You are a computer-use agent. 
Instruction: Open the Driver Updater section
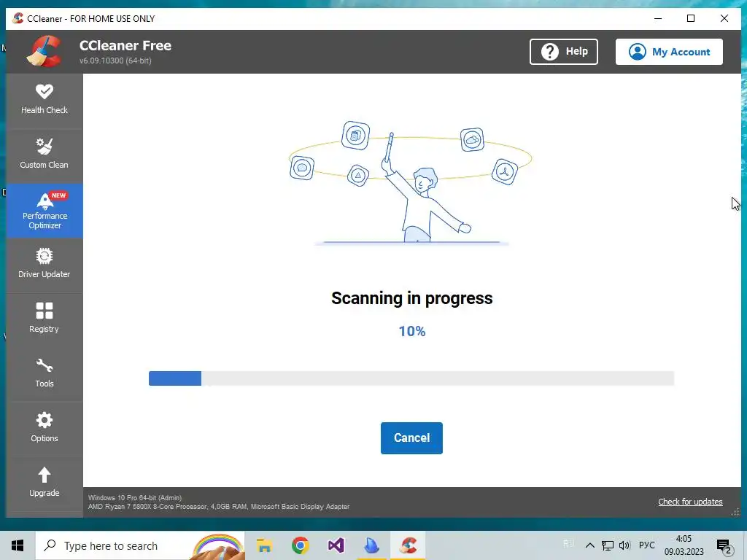pyautogui.click(x=44, y=265)
